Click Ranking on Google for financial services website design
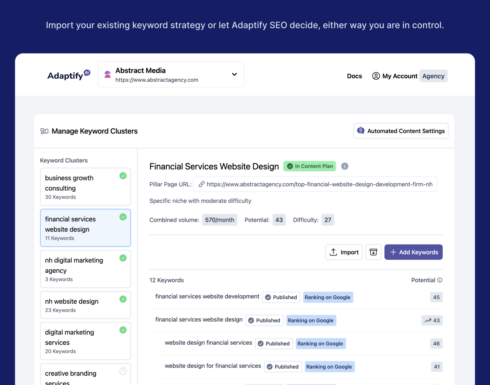The height and width of the screenshot is (385, 490). click(x=311, y=320)
